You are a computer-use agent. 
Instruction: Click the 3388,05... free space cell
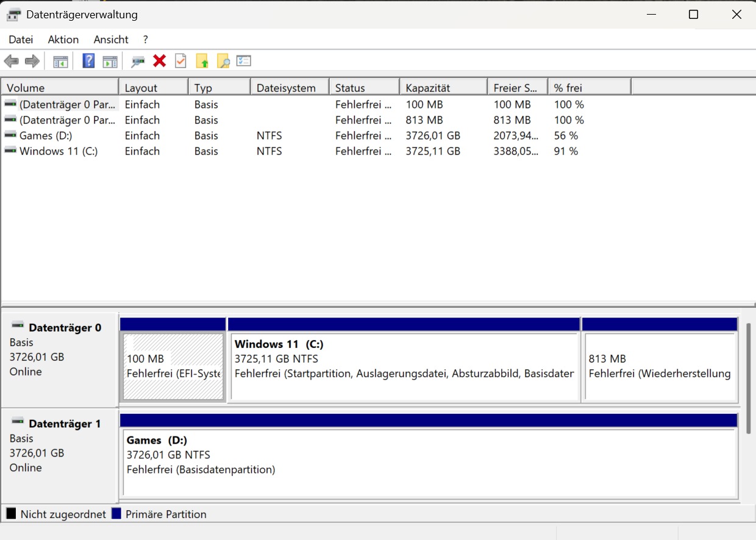pyautogui.click(x=516, y=151)
